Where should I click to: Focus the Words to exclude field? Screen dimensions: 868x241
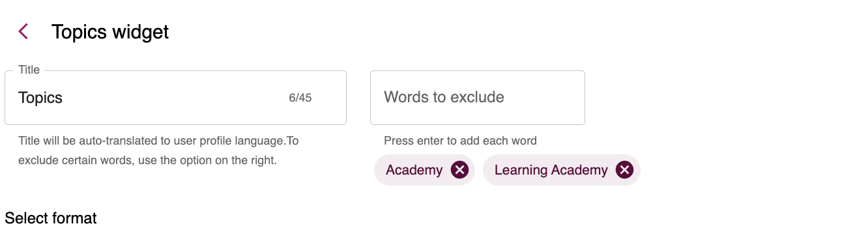point(478,98)
